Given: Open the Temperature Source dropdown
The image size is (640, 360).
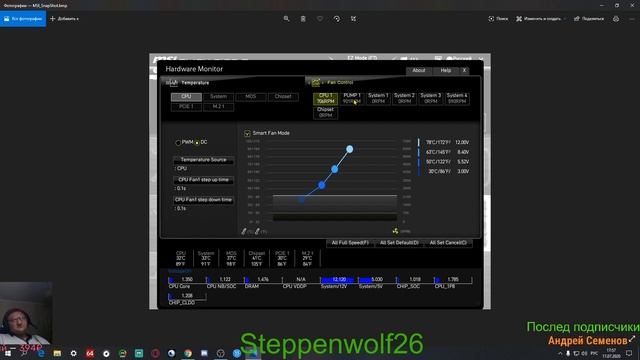Looking at the screenshot, I should [203, 160].
